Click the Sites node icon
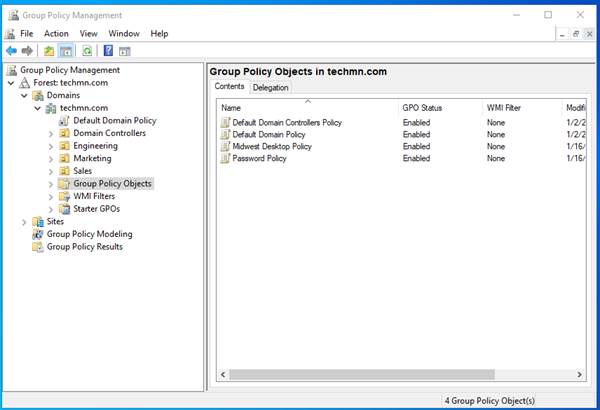The width and height of the screenshot is (600, 410). [38, 222]
